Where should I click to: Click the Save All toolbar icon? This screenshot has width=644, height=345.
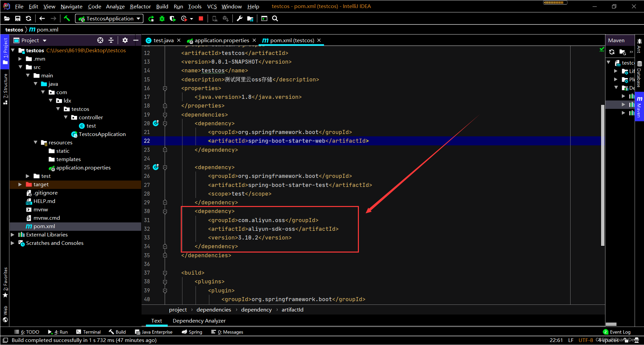coord(18,19)
